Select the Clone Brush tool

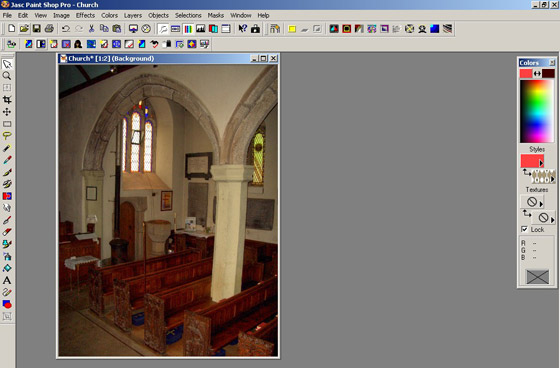point(7,184)
